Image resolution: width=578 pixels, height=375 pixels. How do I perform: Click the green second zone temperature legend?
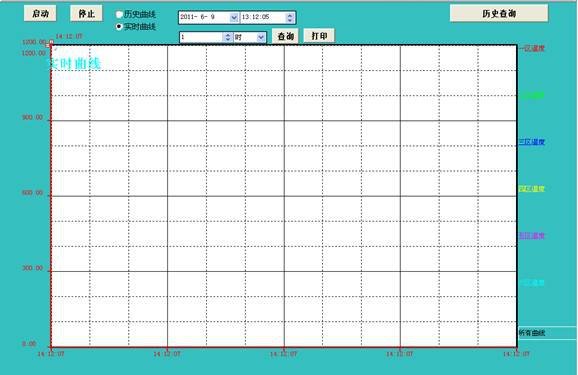tap(532, 95)
